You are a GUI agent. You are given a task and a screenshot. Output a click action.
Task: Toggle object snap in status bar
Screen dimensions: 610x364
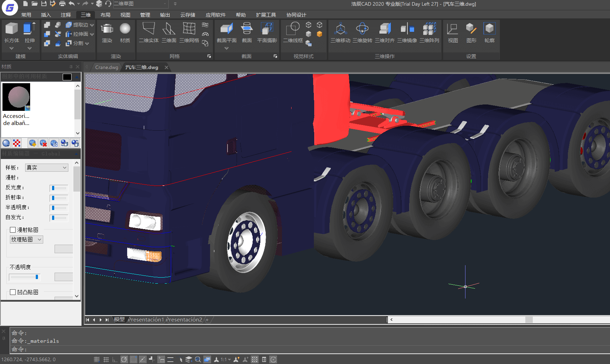[x=134, y=359]
